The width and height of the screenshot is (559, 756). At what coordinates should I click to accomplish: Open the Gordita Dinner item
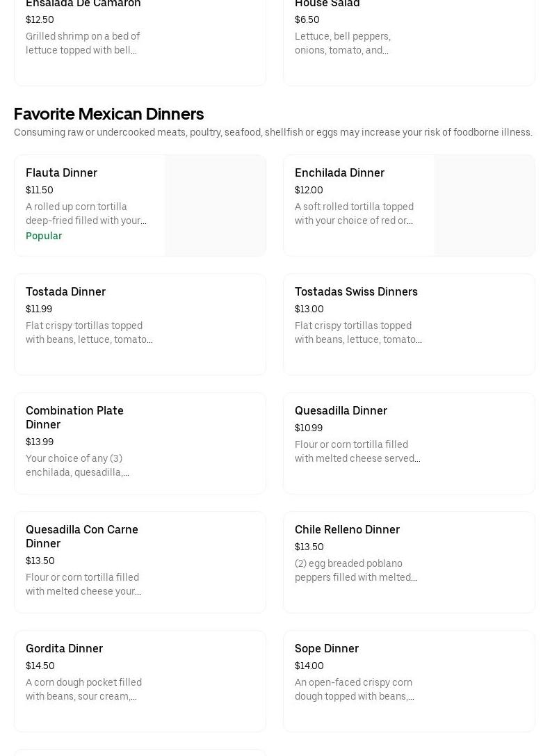(139, 681)
